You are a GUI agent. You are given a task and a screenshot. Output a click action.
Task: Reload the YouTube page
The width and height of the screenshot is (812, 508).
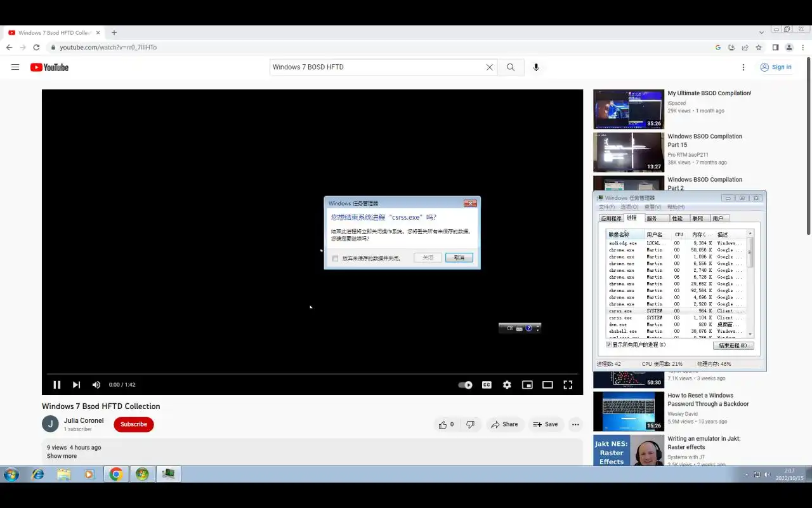pos(36,48)
